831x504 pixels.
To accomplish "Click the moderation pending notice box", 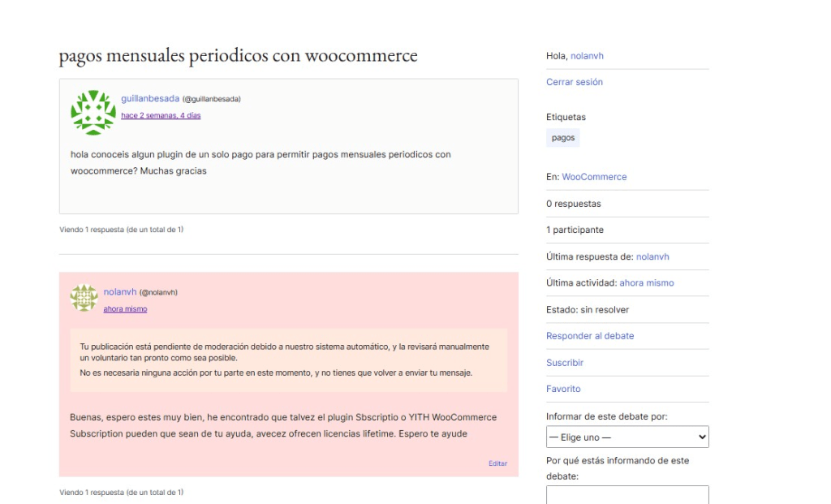I will (288, 360).
